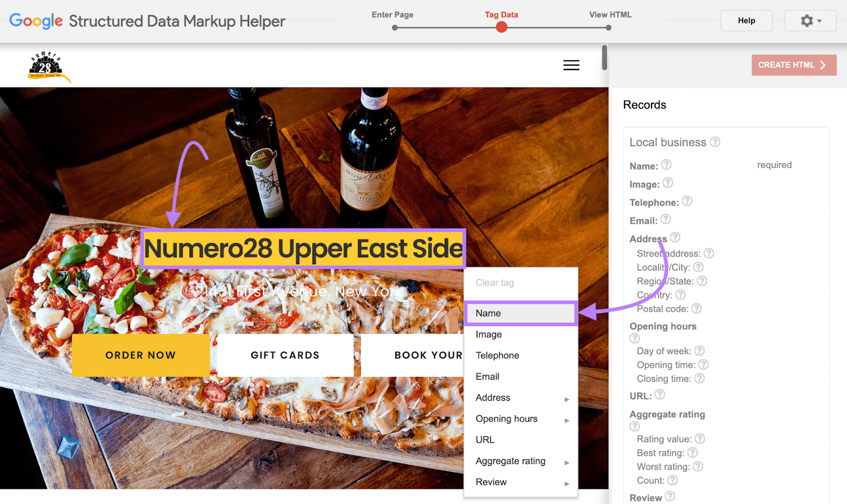The image size is (847, 504).
Task: Click the highlighted Numero28 Upper East Side heading
Action: tap(303, 249)
